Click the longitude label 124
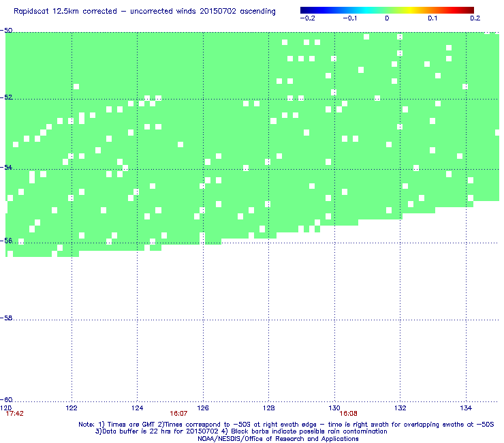This screenshot has height=443, width=504. (x=138, y=408)
